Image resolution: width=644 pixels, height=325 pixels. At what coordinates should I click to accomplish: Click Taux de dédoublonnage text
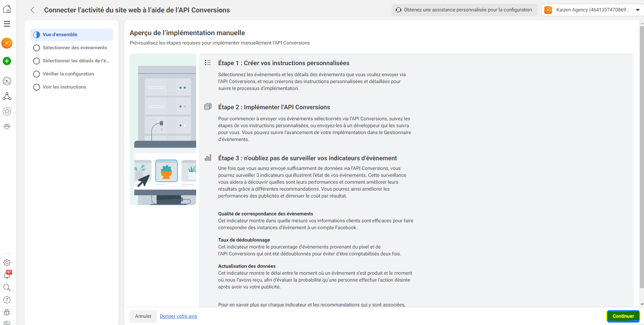point(244,240)
